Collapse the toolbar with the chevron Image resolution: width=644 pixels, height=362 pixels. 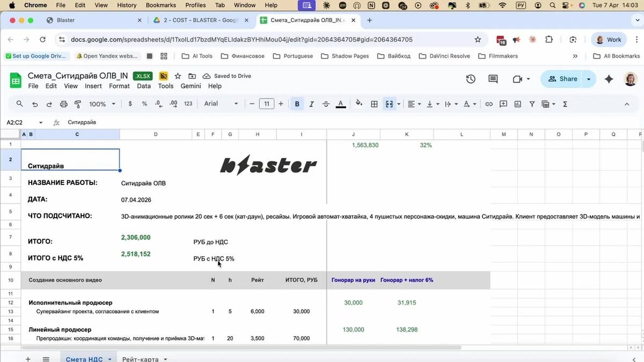pyautogui.click(x=627, y=104)
